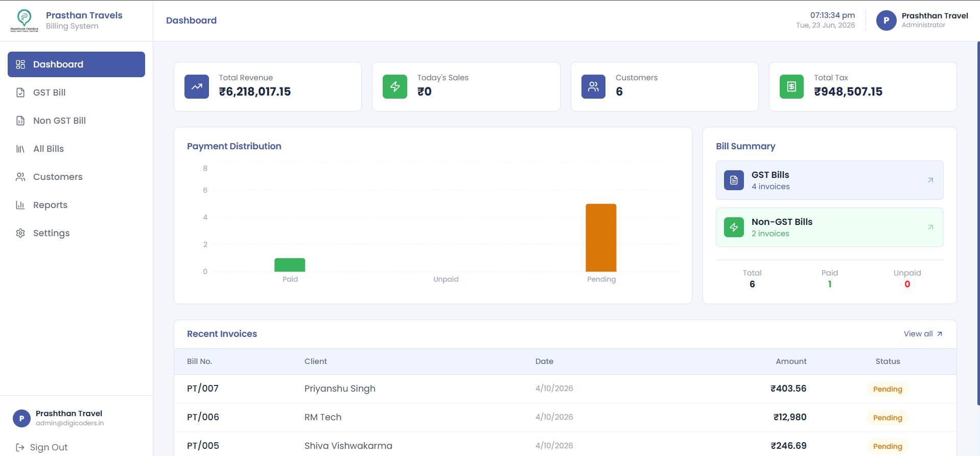Click the Bill No. column header

pyautogui.click(x=199, y=361)
